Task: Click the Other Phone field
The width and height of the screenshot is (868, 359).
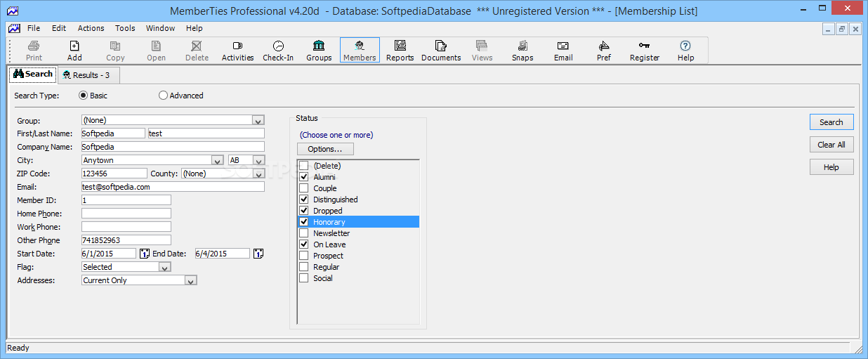Action: point(126,240)
